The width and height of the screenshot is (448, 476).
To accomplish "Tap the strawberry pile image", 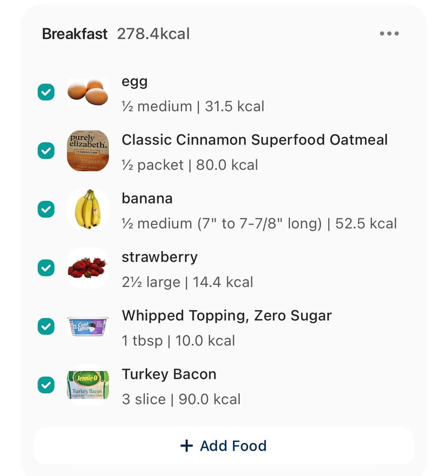I will click(88, 267).
